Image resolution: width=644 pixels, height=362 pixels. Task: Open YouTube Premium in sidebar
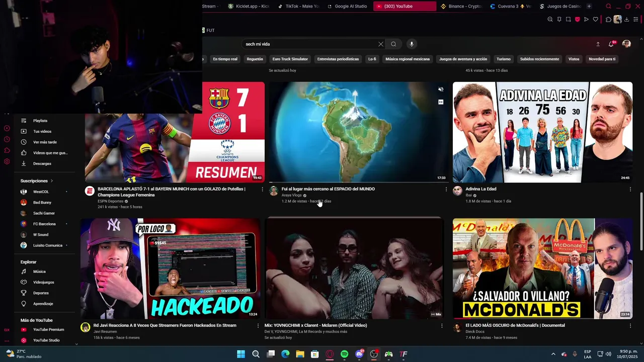[x=48, y=330]
